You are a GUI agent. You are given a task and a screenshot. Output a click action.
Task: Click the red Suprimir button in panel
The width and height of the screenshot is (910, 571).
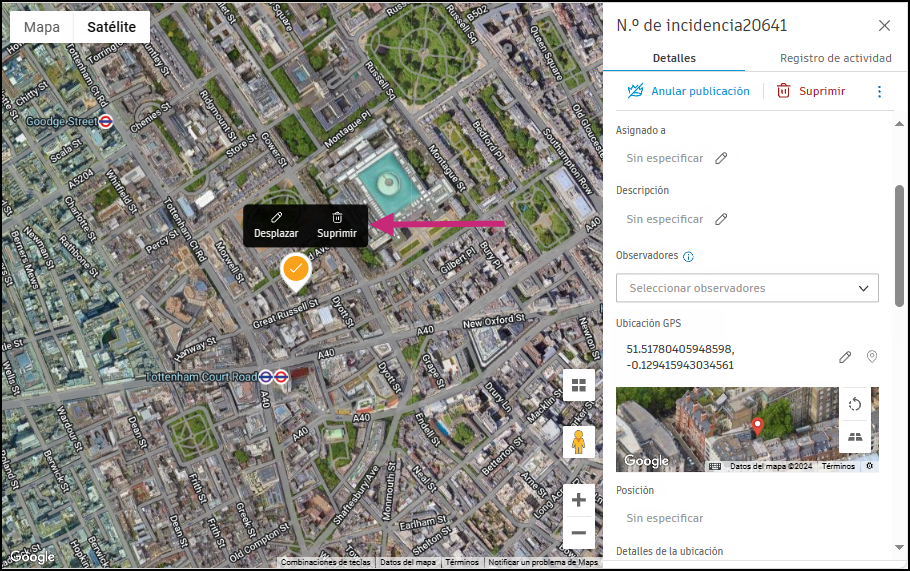coord(811,91)
